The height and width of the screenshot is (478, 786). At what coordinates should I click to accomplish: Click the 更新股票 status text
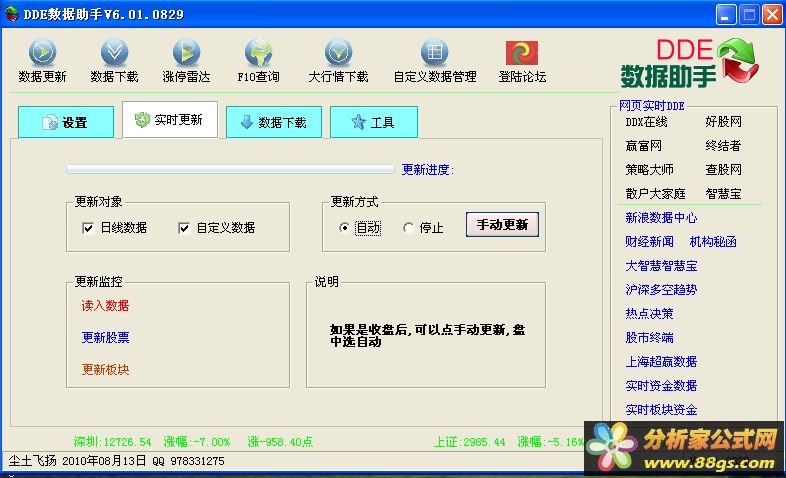tap(105, 338)
